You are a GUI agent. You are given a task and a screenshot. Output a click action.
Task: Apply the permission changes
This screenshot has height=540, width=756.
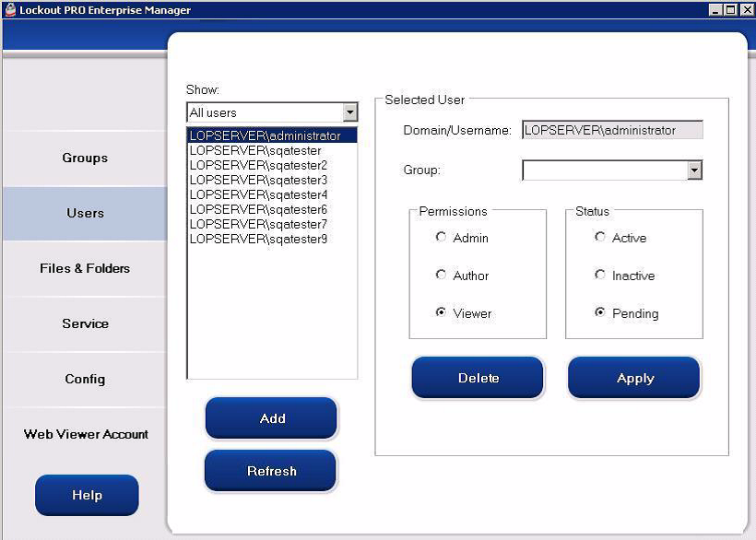(x=633, y=376)
